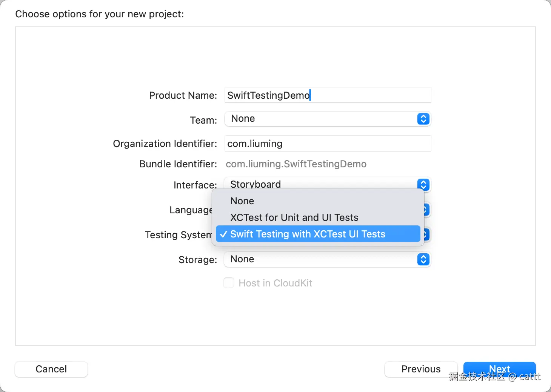Choose None in the Testing System menu

(x=242, y=201)
